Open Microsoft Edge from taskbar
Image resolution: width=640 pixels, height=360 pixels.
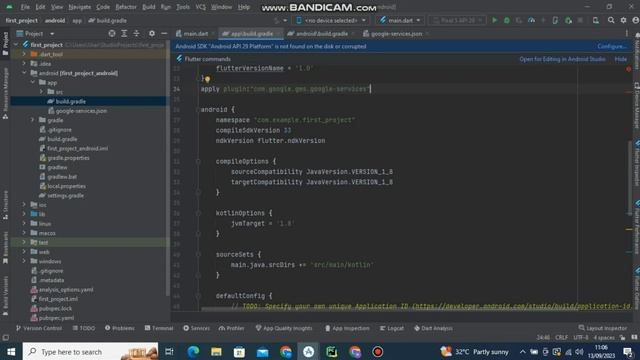click(193, 351)
